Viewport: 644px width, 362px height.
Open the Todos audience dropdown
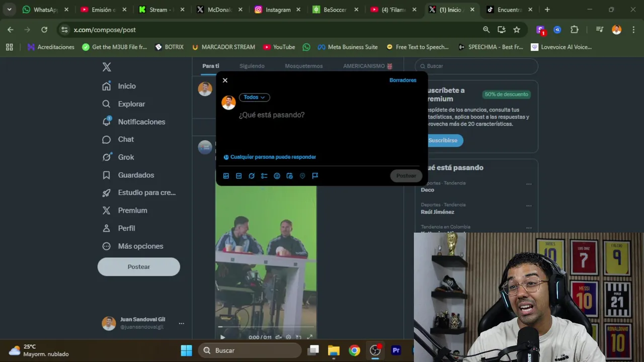point(255,97)
